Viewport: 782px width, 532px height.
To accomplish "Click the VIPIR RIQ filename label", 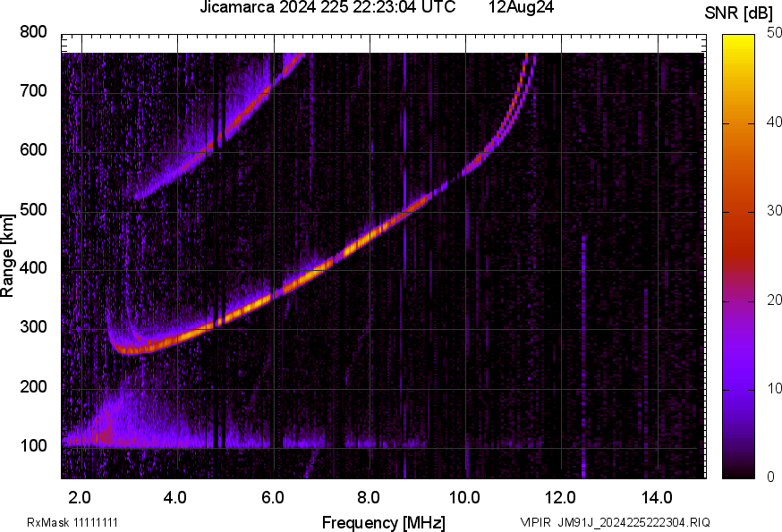I will coord(615,522).
